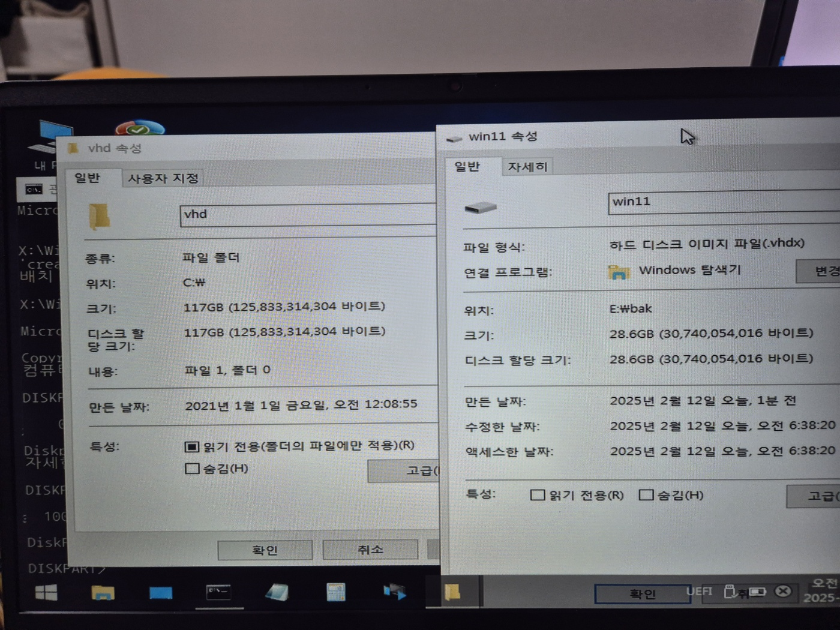Click the Windows Explorer program icon
This screenshot has width=840, height=630.
(619, 272)
